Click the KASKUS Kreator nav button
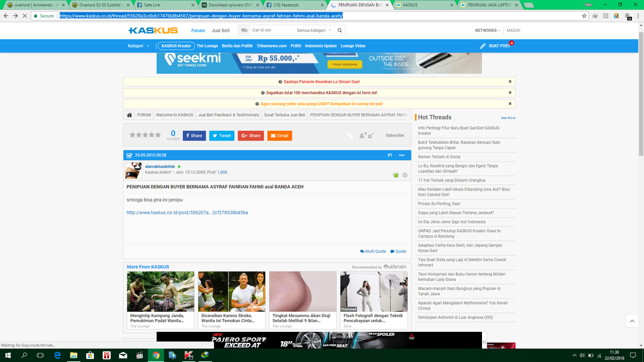 click(176, 46)
